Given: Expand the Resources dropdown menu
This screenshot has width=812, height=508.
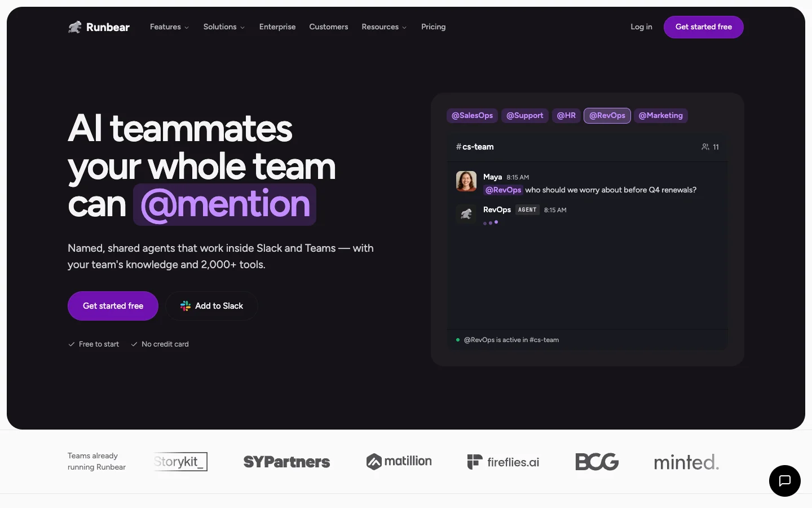Looking at the screenshot, I should [x=384, y=27].
